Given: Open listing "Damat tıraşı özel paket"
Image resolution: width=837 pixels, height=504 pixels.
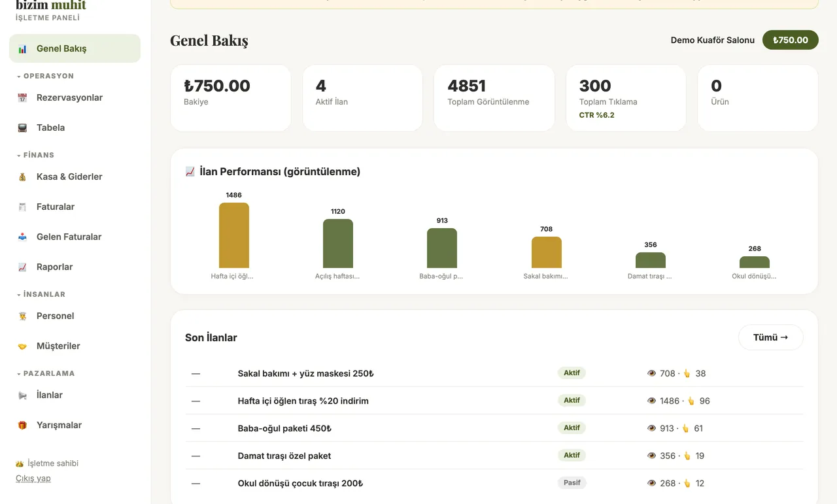Looking at the screenshot, I should pyautogui.click(x=284, y=456).
